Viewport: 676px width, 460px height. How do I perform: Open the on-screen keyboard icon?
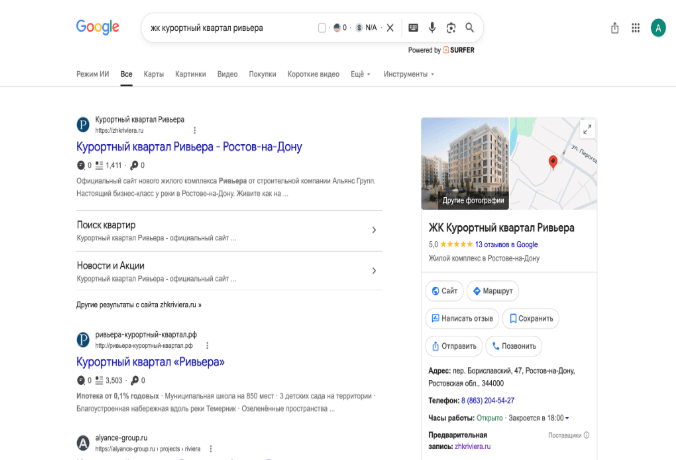[x=413, y=28]
